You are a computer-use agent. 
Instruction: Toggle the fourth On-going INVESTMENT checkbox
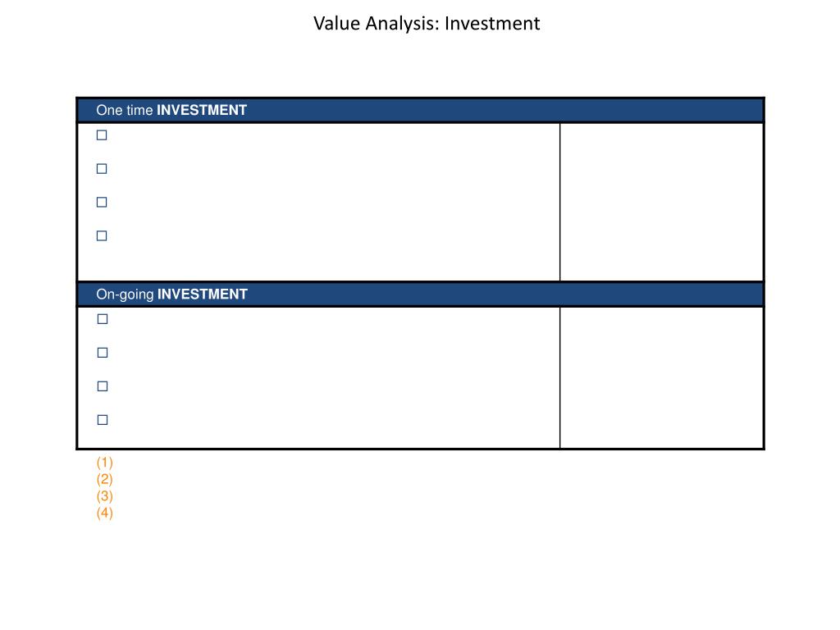103,420
